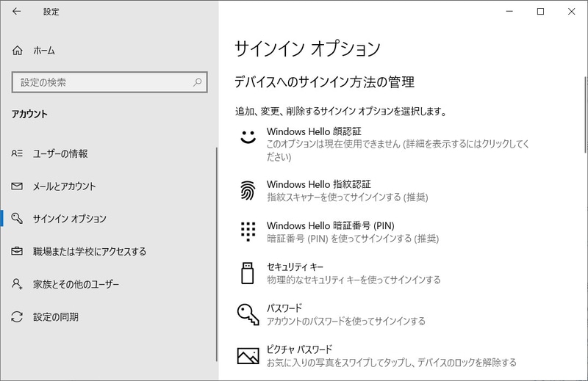Image resolution: width=588 pixels, height=381 pixels.
Task: Click the アカウント section label
Action: tap(29, 114)
